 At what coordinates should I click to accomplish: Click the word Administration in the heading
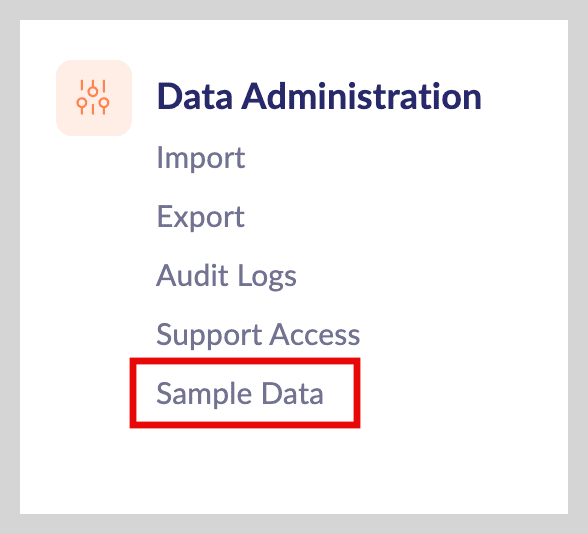tap(362, 97)
